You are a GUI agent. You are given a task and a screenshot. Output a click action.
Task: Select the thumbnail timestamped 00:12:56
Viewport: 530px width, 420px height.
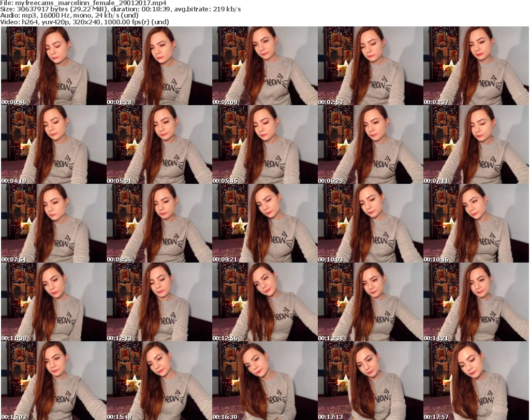[265, 302]
